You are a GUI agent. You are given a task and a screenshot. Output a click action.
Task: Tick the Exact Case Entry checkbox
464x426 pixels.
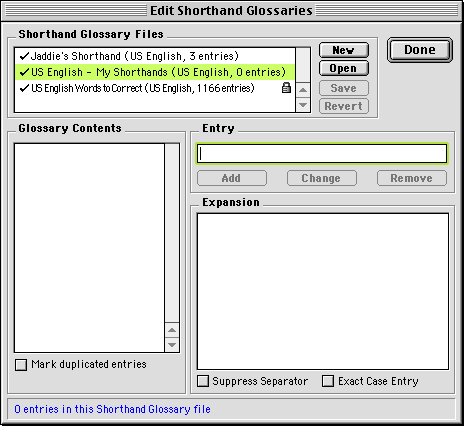pos(328,381)
